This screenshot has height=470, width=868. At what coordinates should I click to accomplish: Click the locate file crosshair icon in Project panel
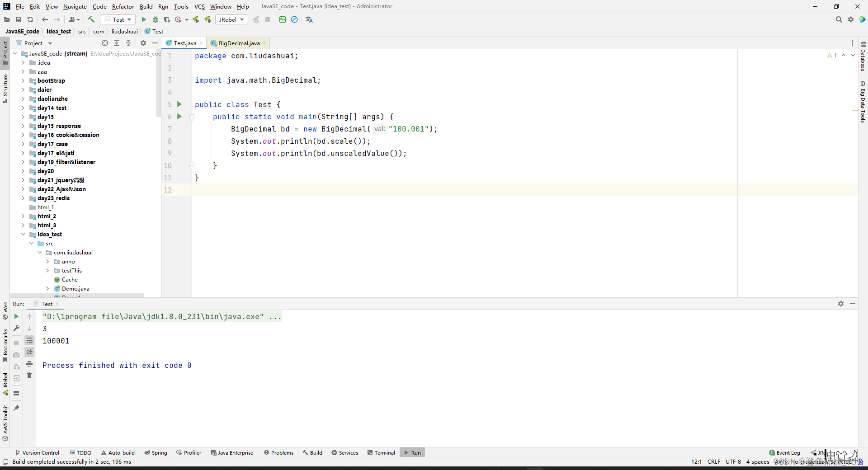click(105, 43)
